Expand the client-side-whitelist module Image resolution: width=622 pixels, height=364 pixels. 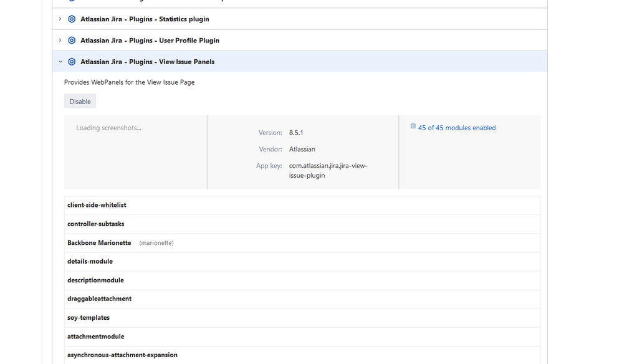point(97,204)
